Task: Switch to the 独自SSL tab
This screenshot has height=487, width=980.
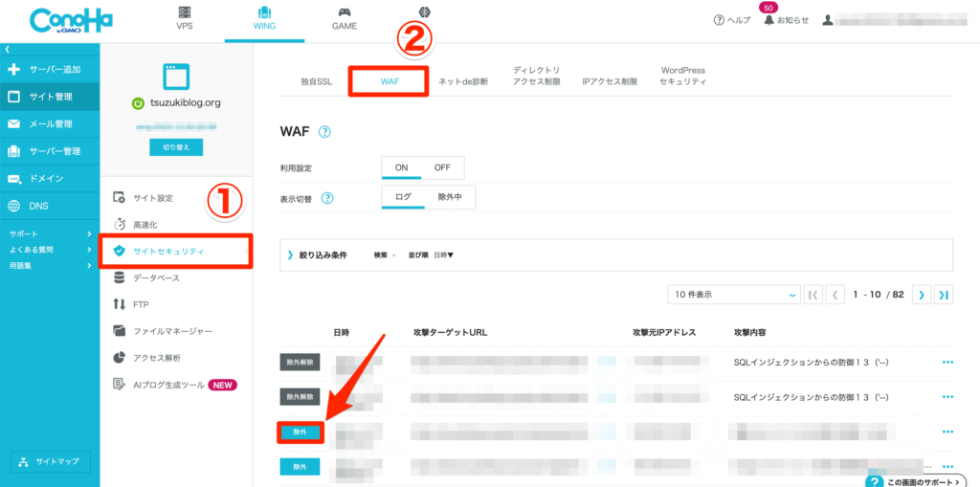Action: point(316,82)
